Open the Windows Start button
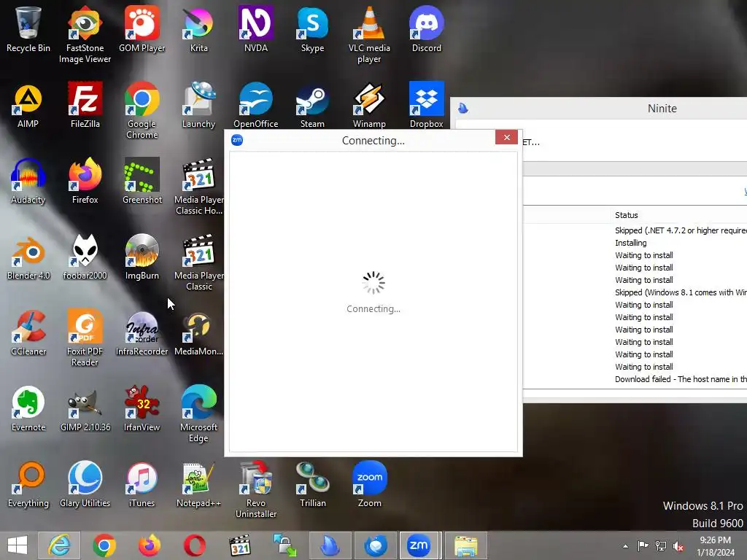The image size is (747, 560). click(x=18, y=545)
